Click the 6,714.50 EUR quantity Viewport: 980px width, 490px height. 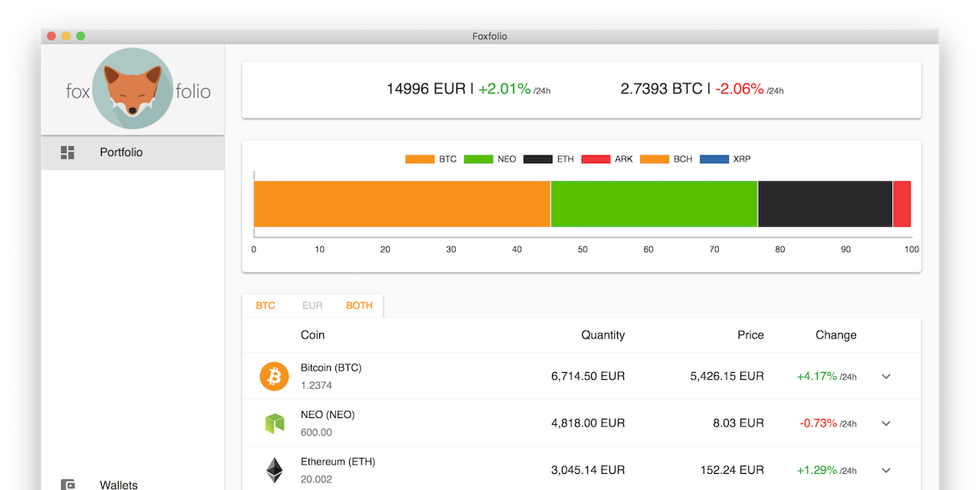click(x=588, y=376)
